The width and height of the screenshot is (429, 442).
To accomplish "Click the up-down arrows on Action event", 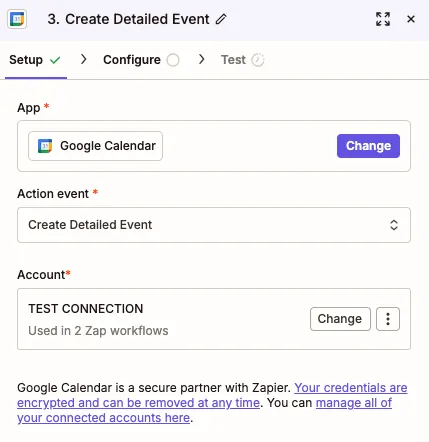I will 394,225.
